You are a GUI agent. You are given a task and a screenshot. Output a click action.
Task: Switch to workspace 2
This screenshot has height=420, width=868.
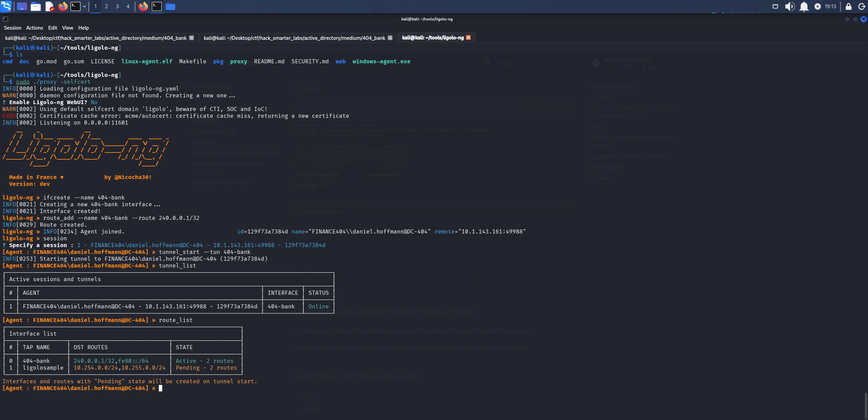point(106,6)
